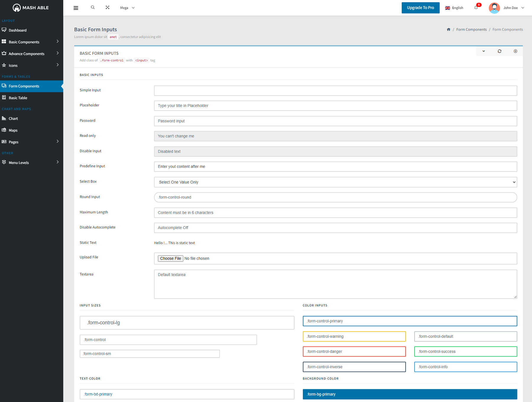Open the Mega dropdown menu

pyautogui.click(x=127, y=8)
